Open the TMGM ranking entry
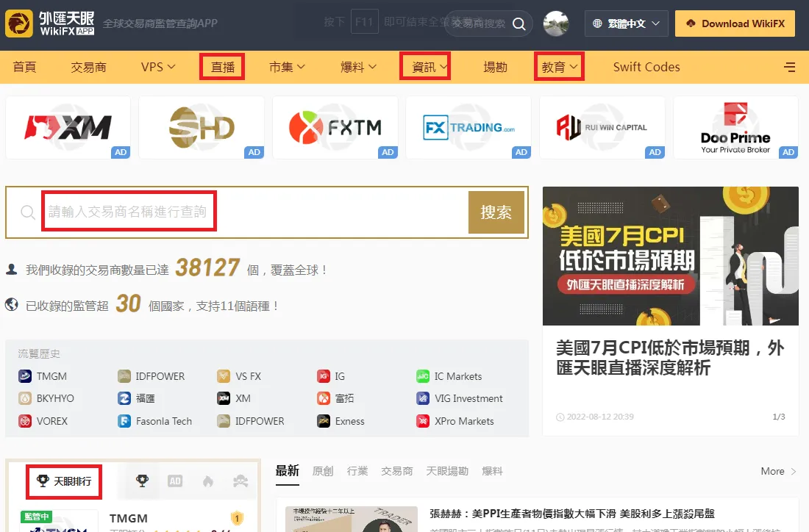Viewport: 809px width, 532px height. 129,519
